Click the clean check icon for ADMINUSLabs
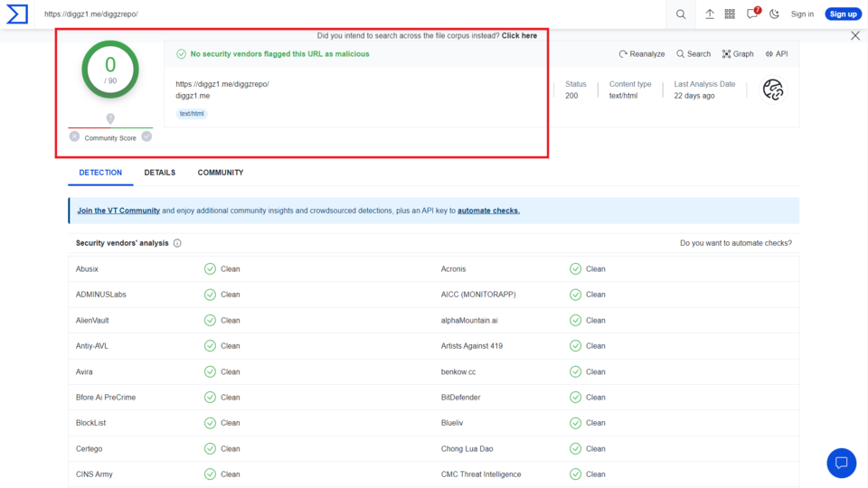The width and height of the screenshot is (868, 488). coord(210,295)
